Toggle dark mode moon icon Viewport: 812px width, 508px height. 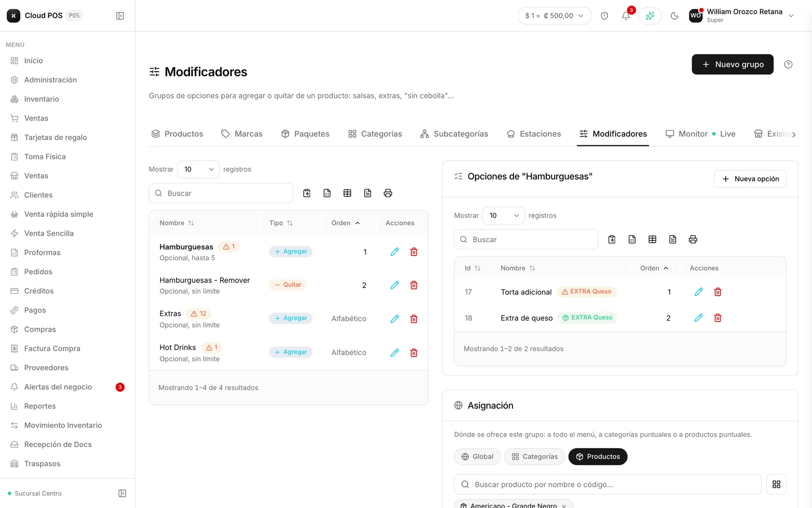coord(674,16)
